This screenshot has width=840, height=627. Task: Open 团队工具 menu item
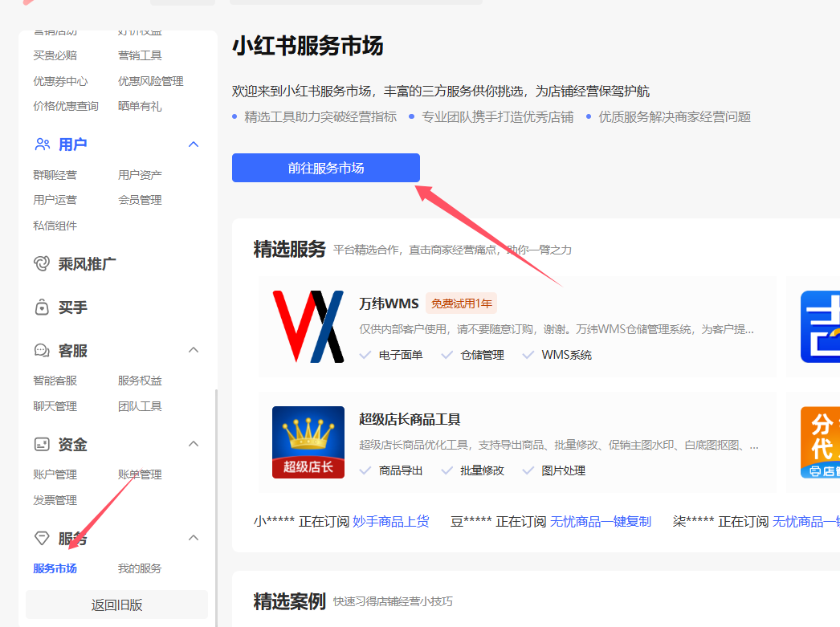coord(140,406)
